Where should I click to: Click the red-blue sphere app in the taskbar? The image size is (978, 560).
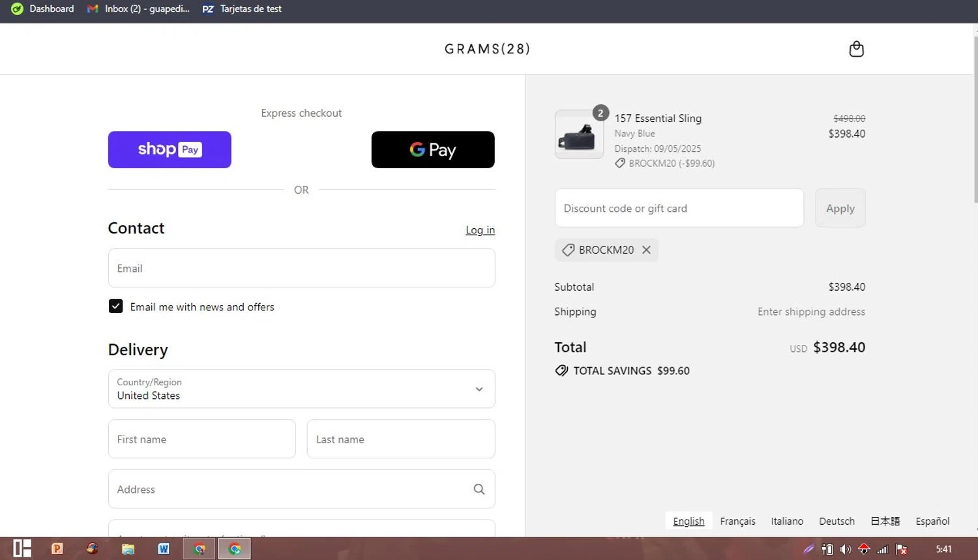click(x=92, y=548)
